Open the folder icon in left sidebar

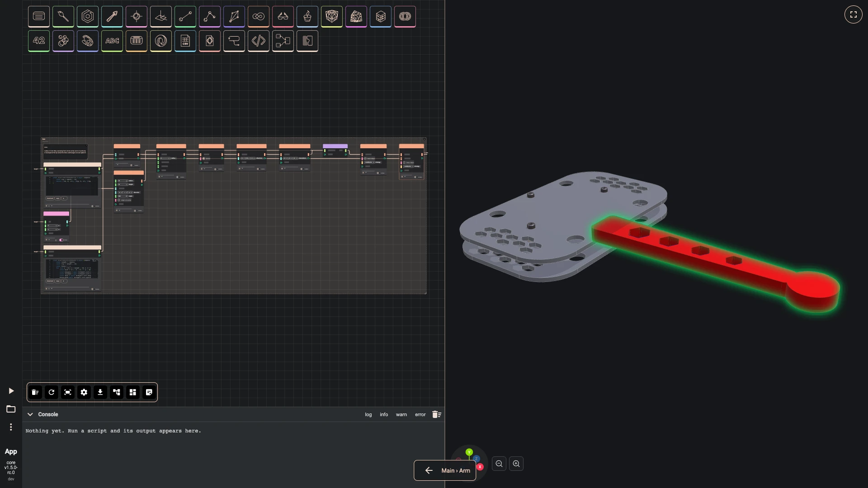click(x=11, y=409)
